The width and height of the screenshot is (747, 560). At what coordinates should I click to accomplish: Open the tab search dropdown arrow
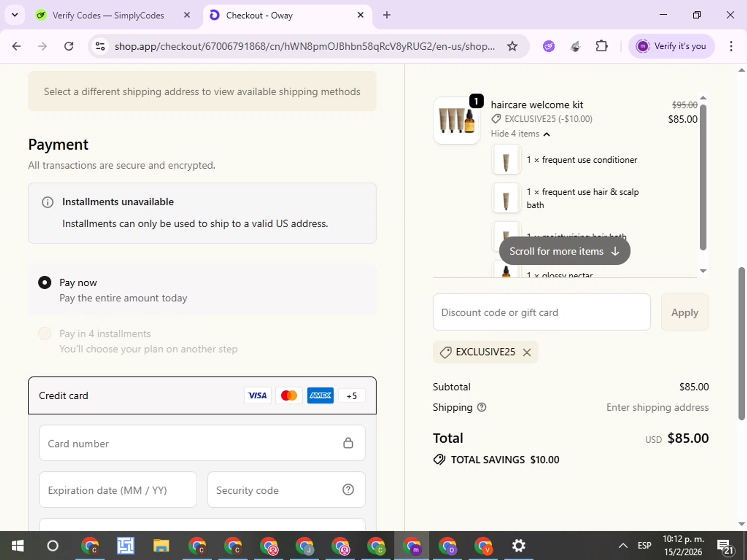tap(15, 15)
